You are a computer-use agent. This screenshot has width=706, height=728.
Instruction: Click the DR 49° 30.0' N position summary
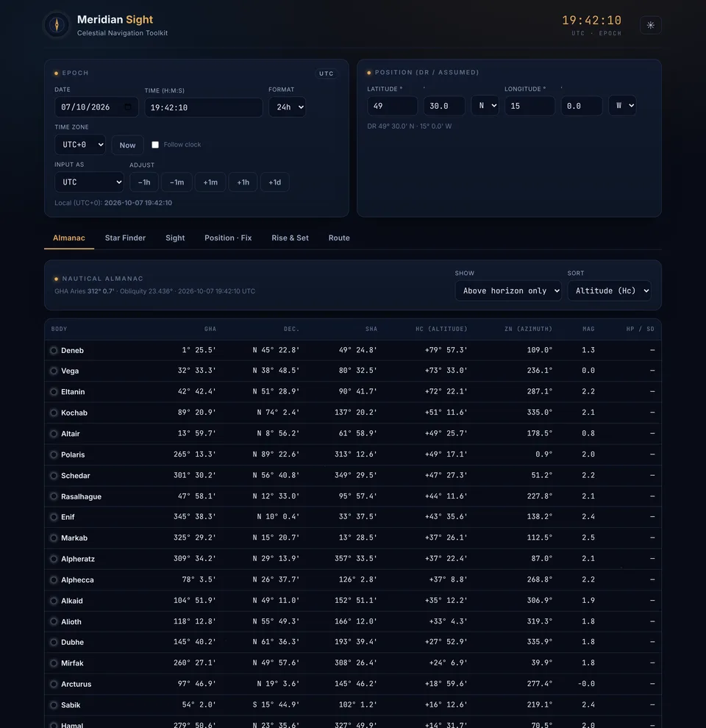pos(409,126)
